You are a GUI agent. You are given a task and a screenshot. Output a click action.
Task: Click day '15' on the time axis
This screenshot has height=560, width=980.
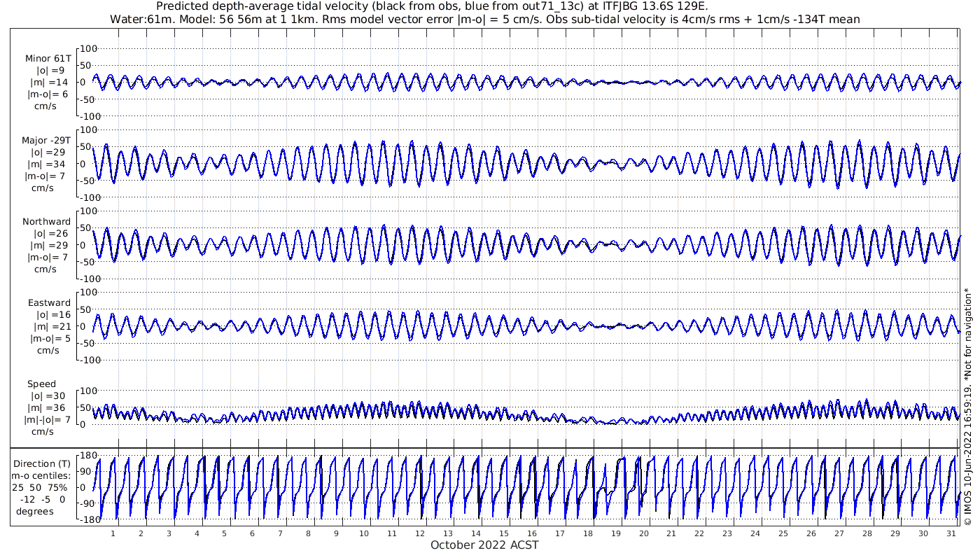click(504, 533)
